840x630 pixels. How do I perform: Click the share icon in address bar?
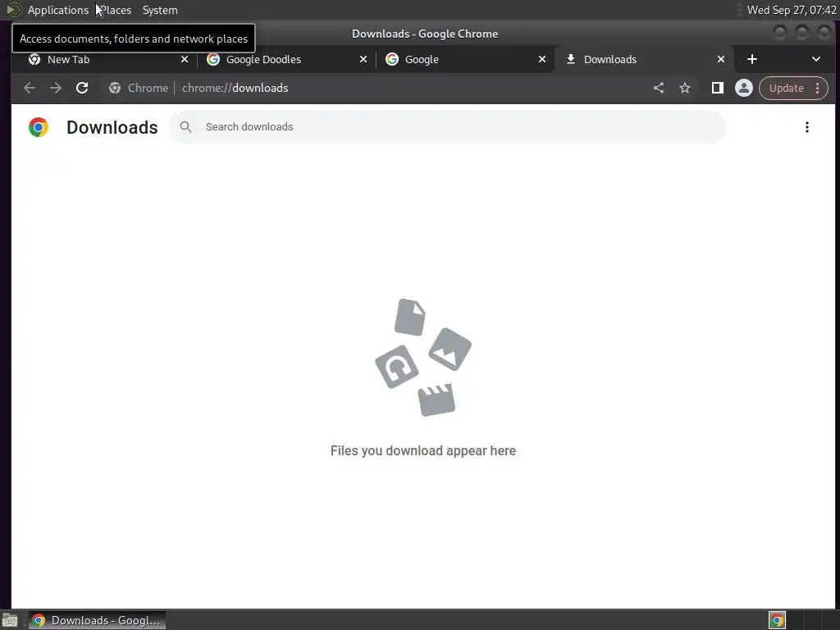pos(659,88)
